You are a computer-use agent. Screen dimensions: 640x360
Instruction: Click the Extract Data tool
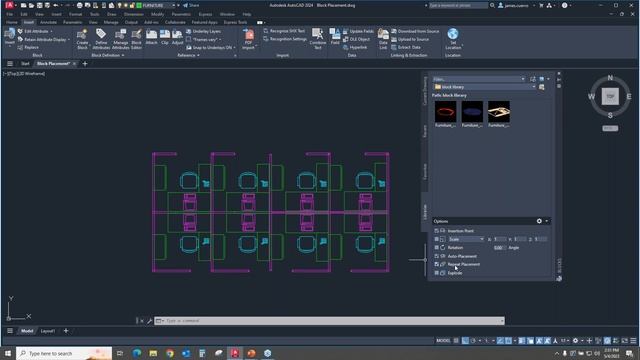click(x=406, y=47)
